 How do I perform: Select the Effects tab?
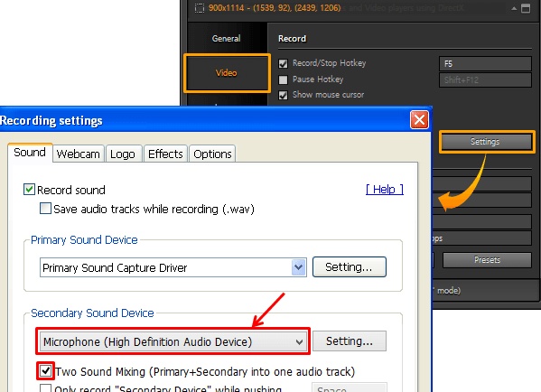[x=165, y=154]
